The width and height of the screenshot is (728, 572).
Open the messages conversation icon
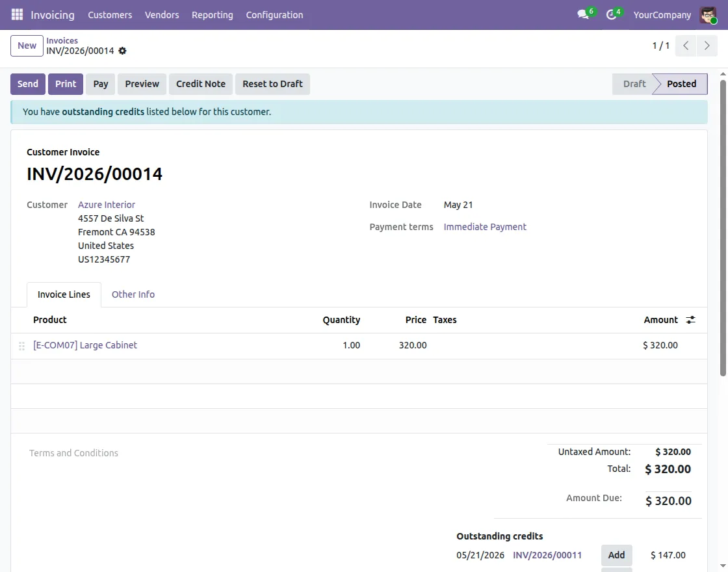point(582,15)
